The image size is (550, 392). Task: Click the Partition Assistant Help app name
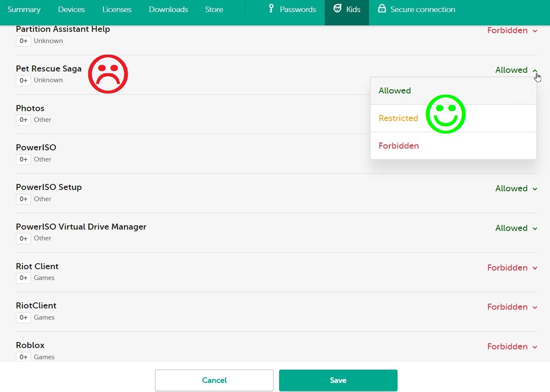click(x=63, y=29)
